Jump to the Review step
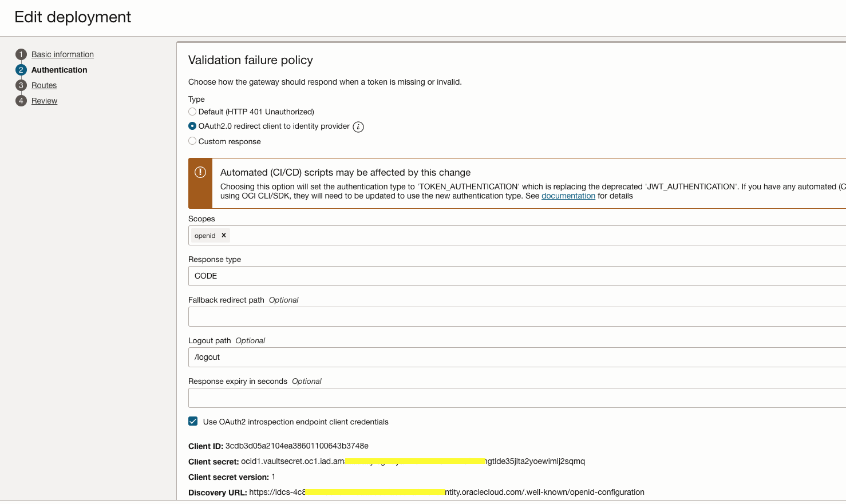Screen dimensions: 846x504 [44, 101]
